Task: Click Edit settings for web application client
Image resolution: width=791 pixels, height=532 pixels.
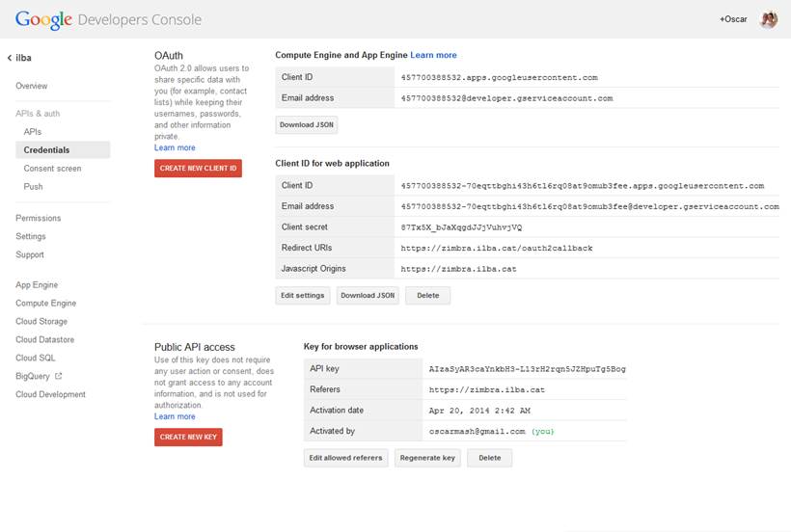Action: [x=302, y=295]
